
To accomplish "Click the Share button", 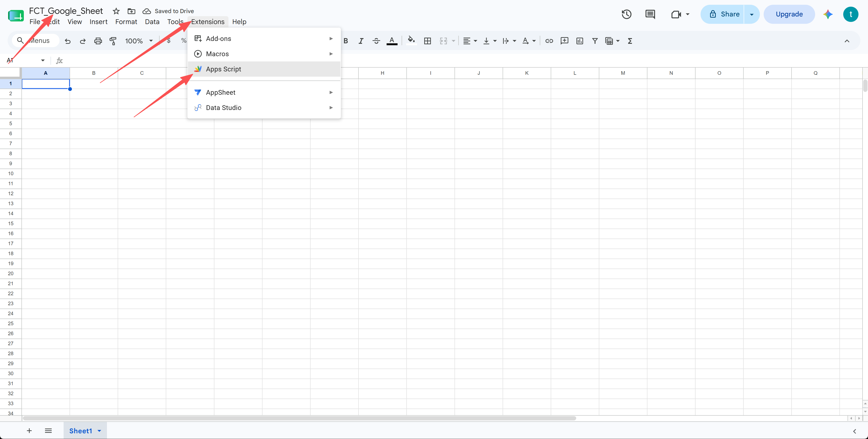I will click(x=722, y=14).
